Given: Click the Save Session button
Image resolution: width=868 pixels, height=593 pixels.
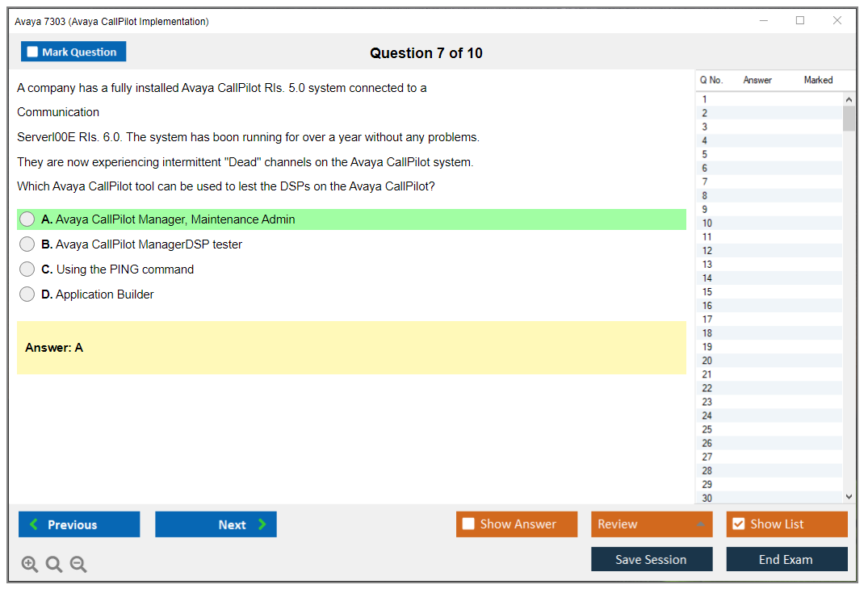Looking at the screenshot, I should pyautogui.click(x=651, y=559).
